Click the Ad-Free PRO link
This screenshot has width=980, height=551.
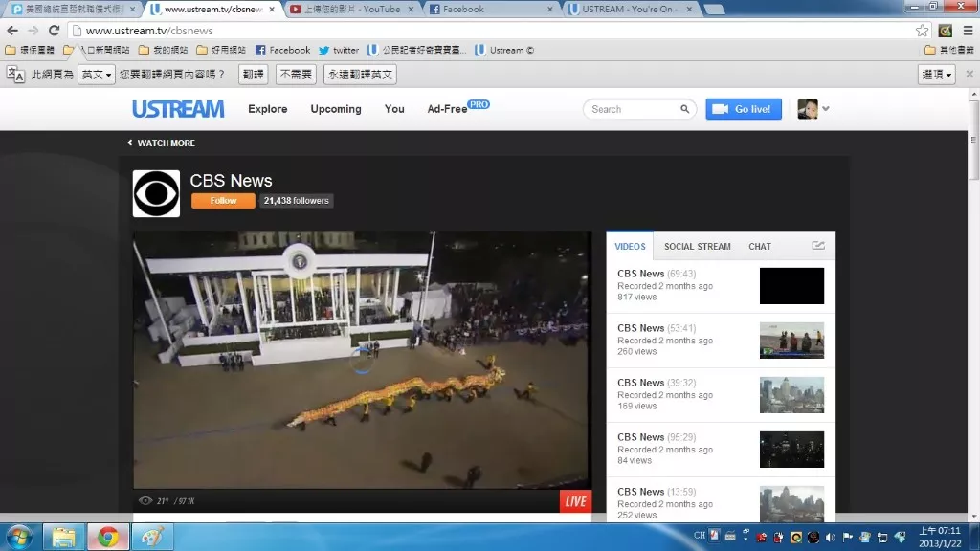pos(458,107)
